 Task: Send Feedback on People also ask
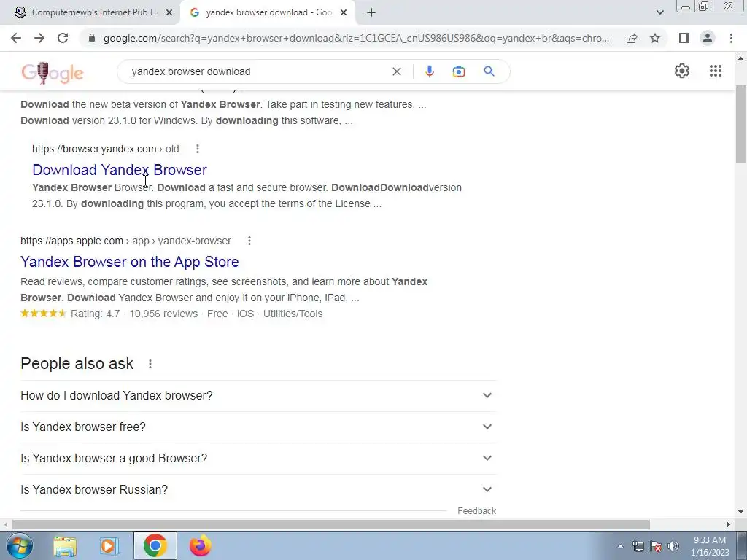(x=476, y=510)
